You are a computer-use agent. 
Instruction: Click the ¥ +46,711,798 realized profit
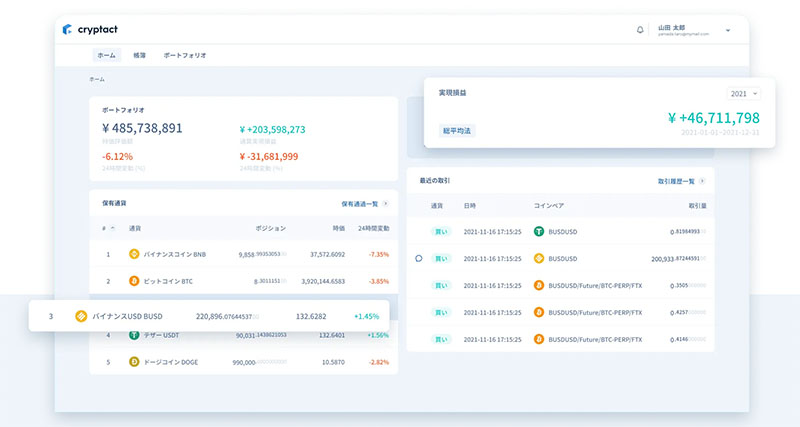click(714, 118)
